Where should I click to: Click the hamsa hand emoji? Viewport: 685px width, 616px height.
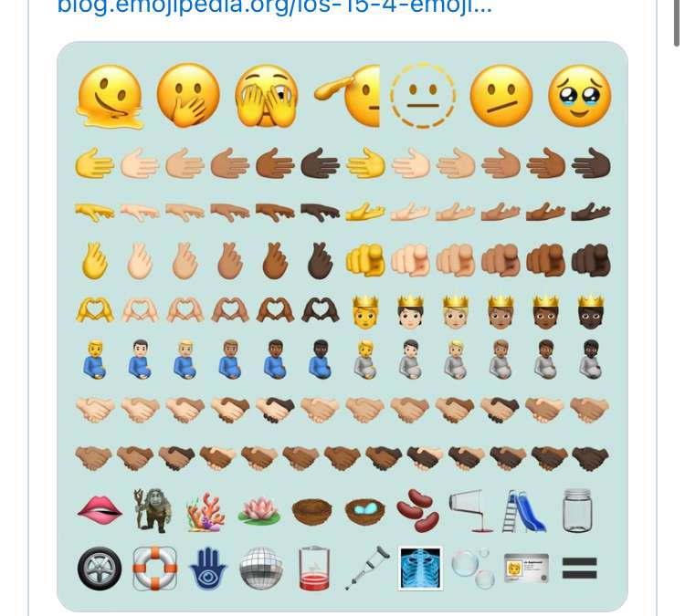[205, 569]
